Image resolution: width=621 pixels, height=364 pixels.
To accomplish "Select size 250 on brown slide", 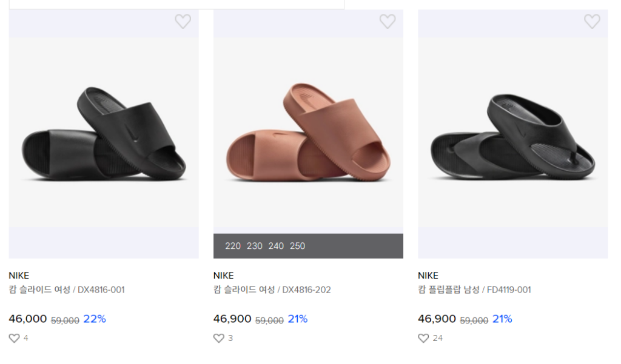I will click(x=297, y=246).
